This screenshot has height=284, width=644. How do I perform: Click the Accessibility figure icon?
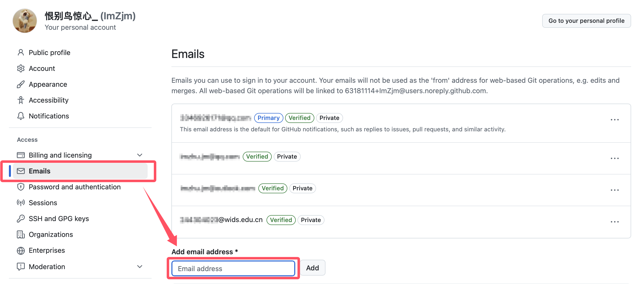click(x=21, y=100)
